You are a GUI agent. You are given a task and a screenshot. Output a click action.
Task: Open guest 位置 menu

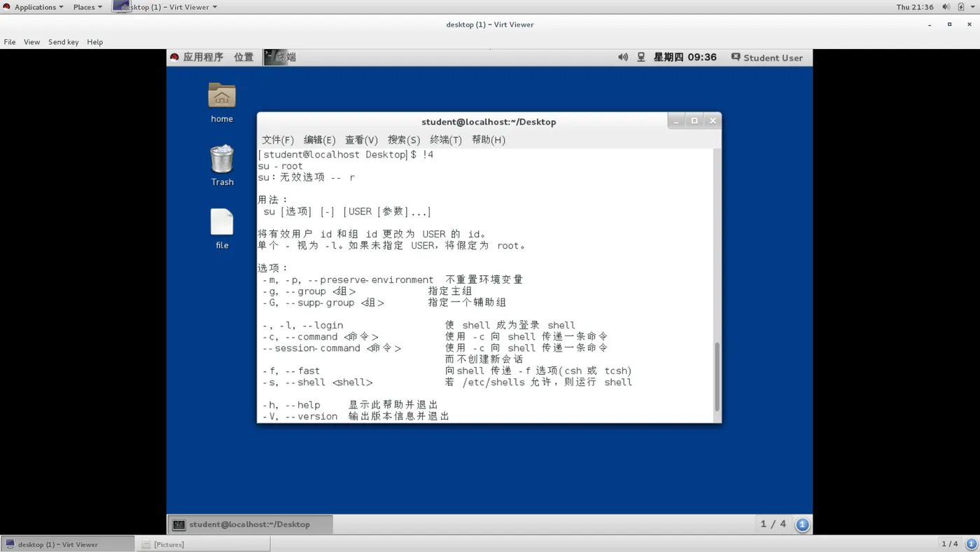click(244, 57)
